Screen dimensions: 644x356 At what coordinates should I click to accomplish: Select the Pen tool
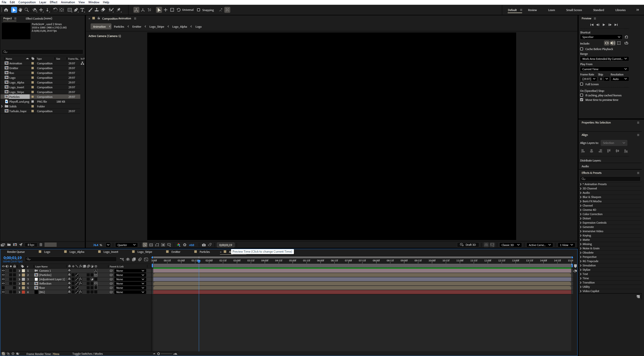pos(76,10)
